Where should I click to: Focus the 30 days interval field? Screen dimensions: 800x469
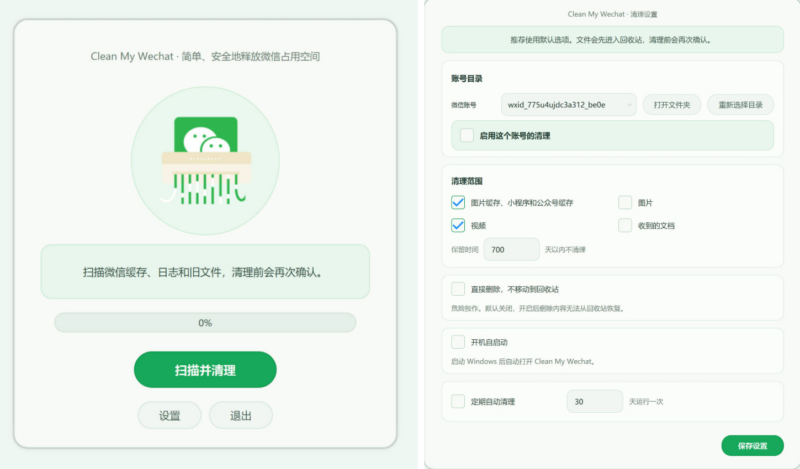(x=594, y=401)
